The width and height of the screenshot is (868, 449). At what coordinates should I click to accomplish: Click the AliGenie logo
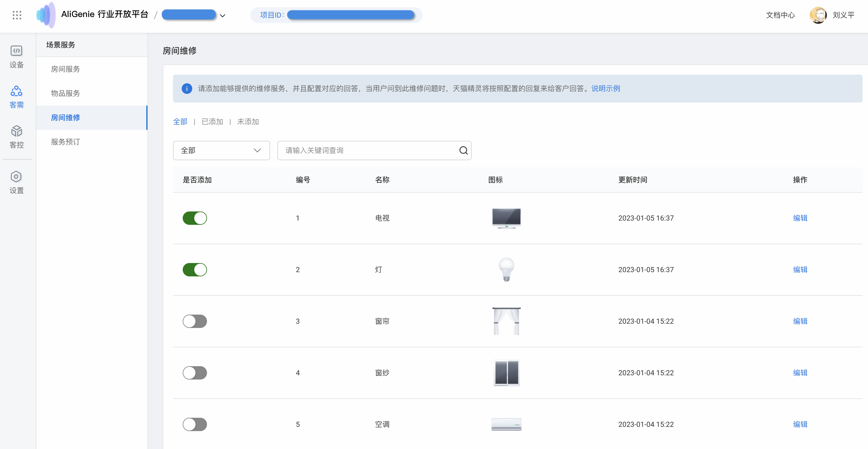click(x=46, y=15)
